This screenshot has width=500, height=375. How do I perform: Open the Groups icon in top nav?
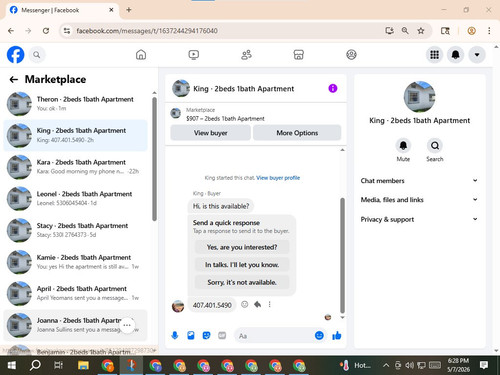point(351,55)
